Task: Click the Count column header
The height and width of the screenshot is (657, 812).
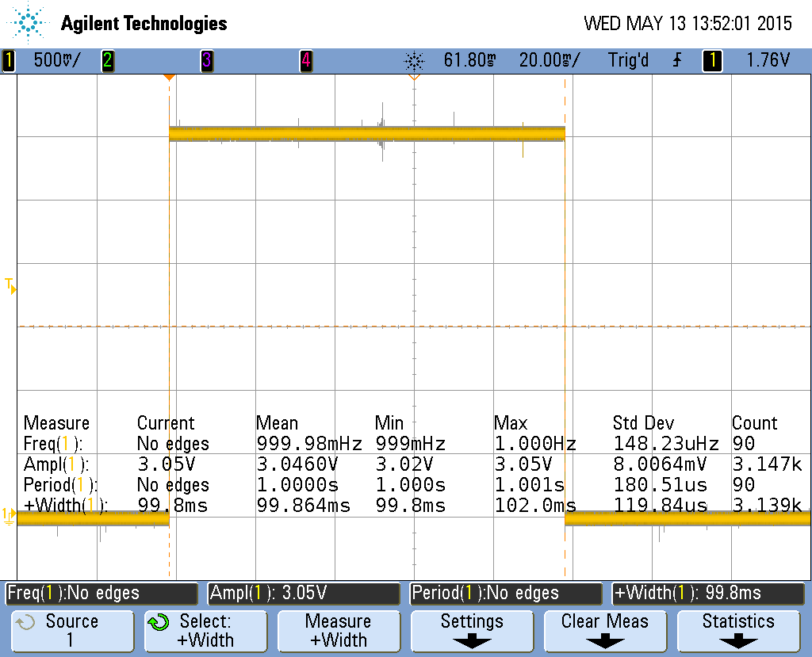Action: click(755, 423)
